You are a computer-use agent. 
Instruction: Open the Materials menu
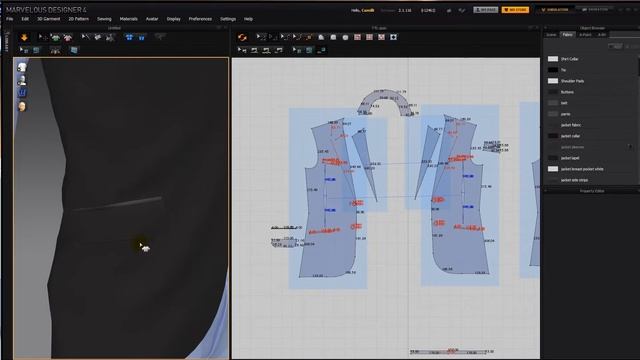coord(129,19)
